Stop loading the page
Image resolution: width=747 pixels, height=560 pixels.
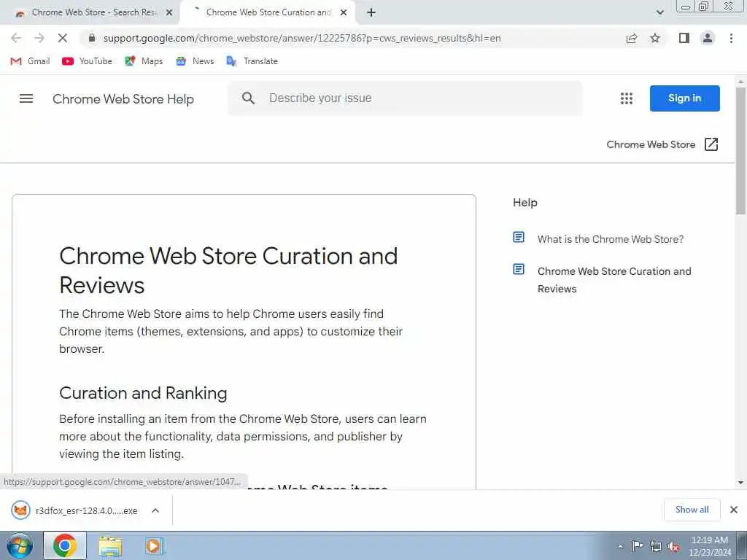(63, 38)
